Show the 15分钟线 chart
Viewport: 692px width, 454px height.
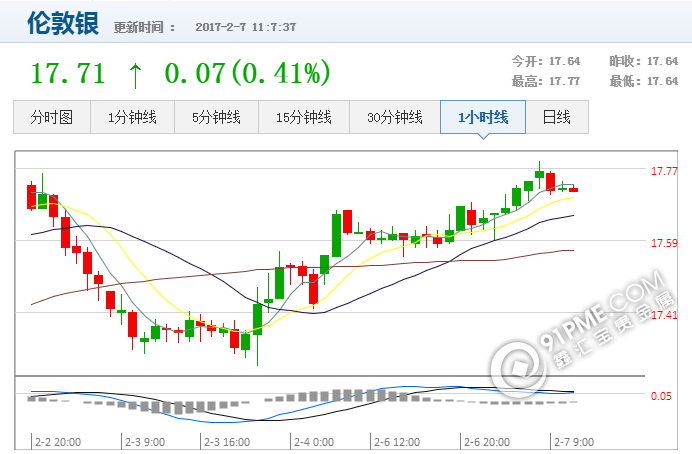(x=304, y=117)
